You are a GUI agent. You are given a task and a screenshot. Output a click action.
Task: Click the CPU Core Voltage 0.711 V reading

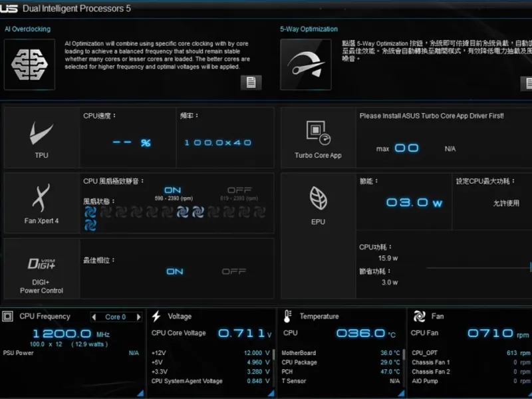pos(211,333)
